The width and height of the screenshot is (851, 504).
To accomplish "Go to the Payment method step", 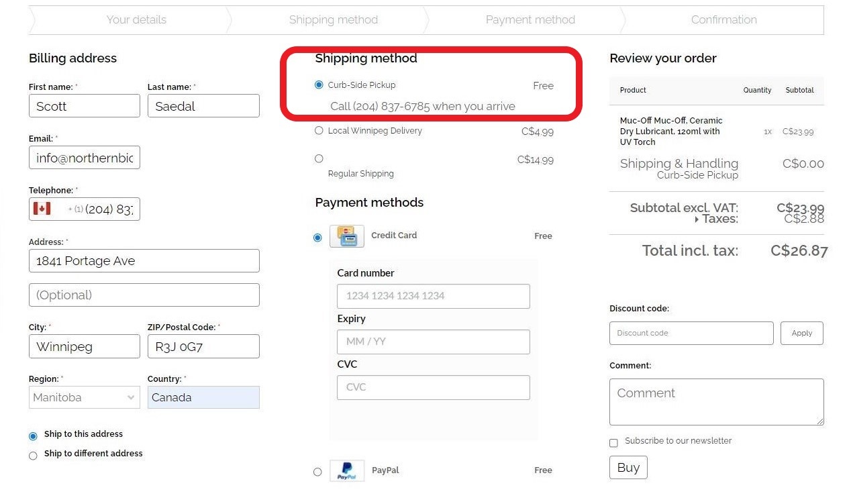I will 530,19.
